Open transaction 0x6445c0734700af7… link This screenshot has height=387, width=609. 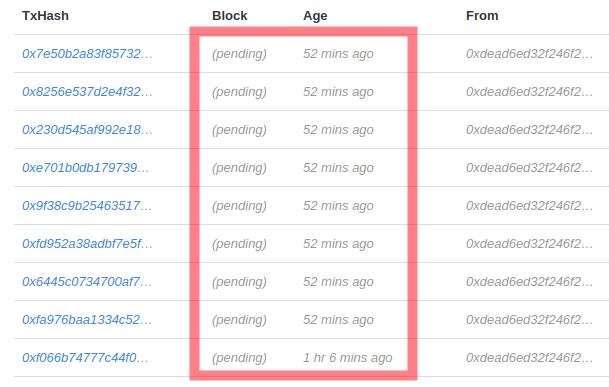coord(87,282)
